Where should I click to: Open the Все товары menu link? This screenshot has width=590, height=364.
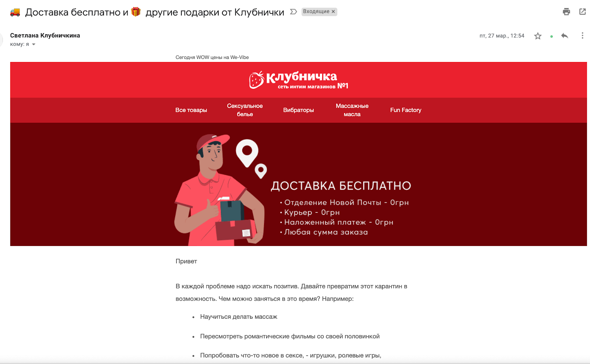[x=191, y=110]
